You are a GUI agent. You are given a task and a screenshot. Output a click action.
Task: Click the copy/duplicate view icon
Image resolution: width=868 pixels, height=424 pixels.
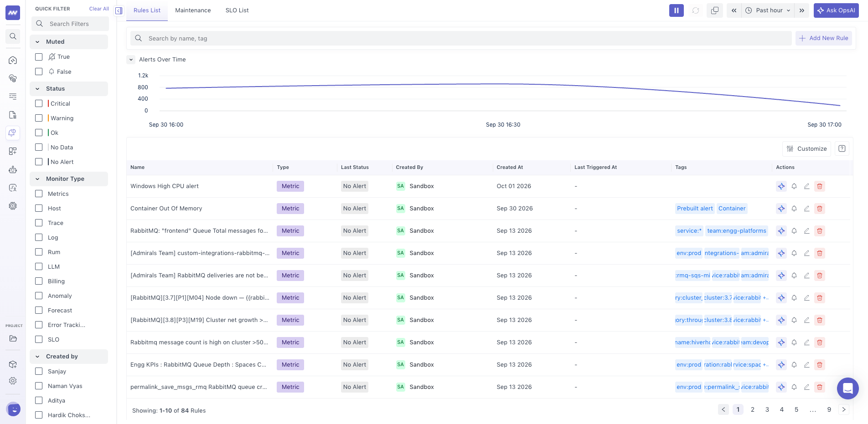point(715,10)
